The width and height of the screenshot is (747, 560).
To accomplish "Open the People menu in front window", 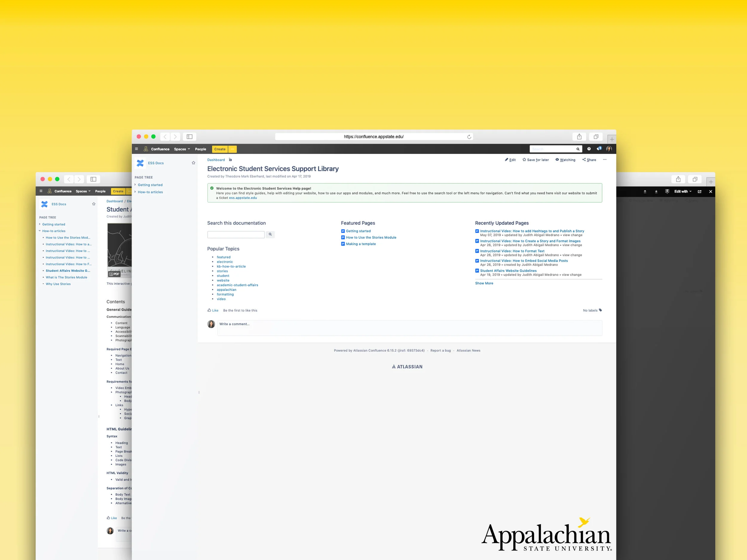I will [x=200, y=149].
